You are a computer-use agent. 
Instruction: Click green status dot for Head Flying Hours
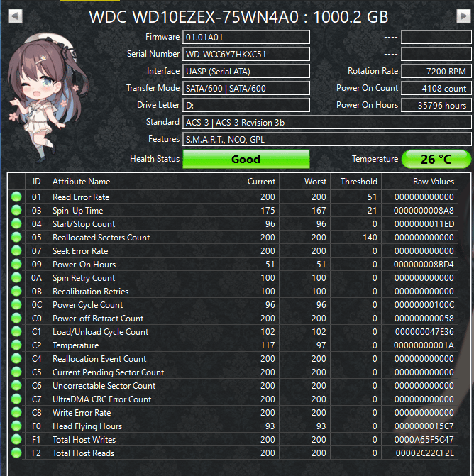(x=16, y=426)
